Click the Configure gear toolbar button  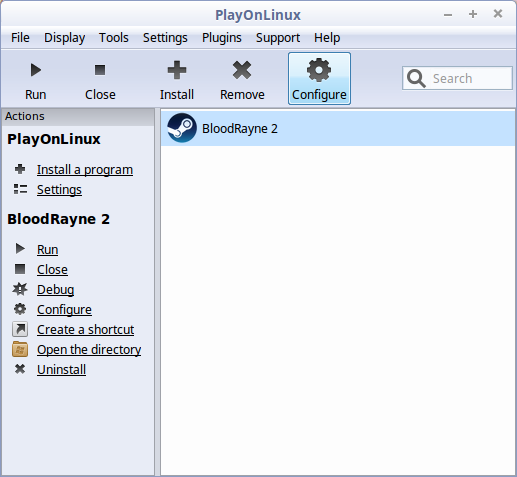(x=319, y=78)
